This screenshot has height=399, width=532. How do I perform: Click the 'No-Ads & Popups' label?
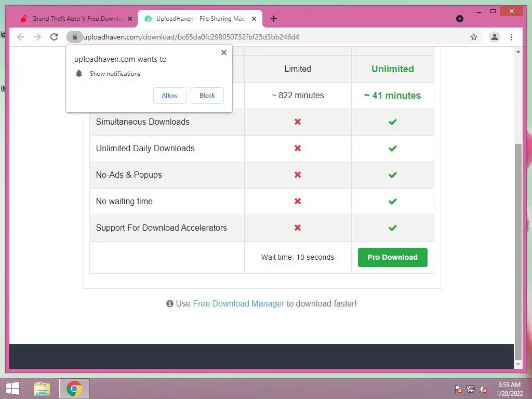point(129,175)
